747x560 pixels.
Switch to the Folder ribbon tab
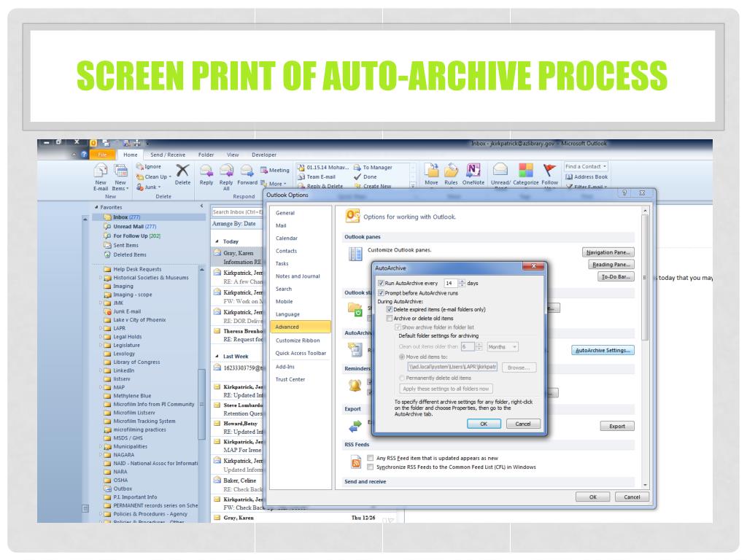pyautogui.click(x=206, y=155)
